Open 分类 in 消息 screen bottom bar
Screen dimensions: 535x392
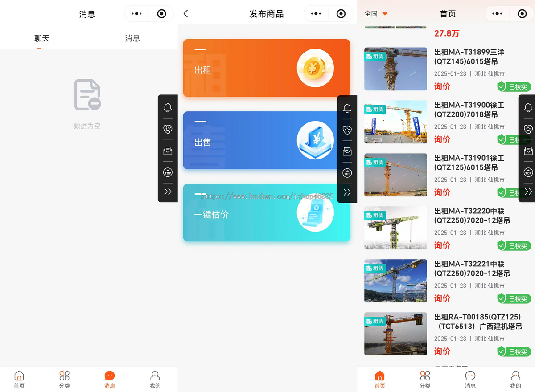(x=65, y=380)
